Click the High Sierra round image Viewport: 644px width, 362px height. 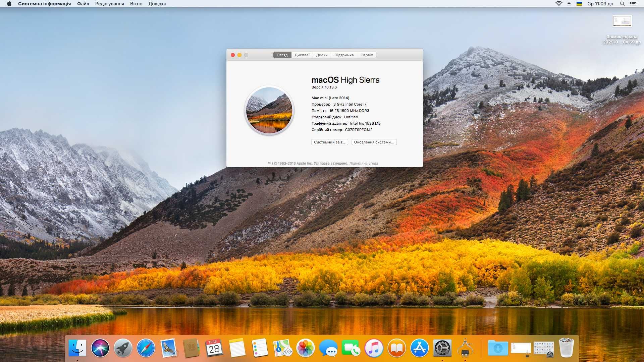pos(269,110)
